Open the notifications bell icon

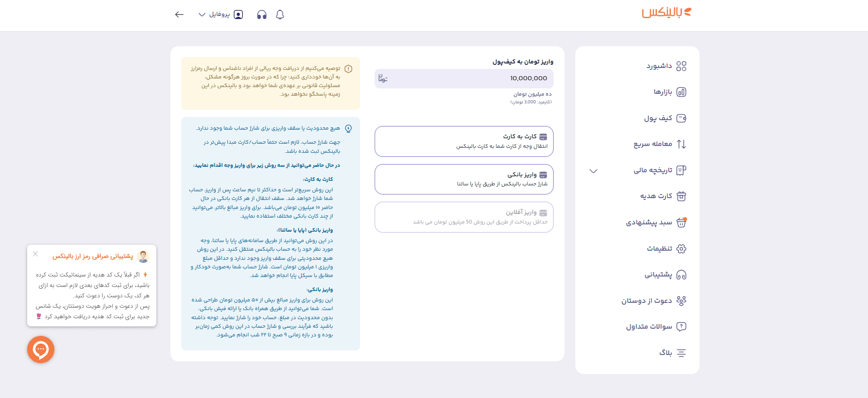point(280,15)
